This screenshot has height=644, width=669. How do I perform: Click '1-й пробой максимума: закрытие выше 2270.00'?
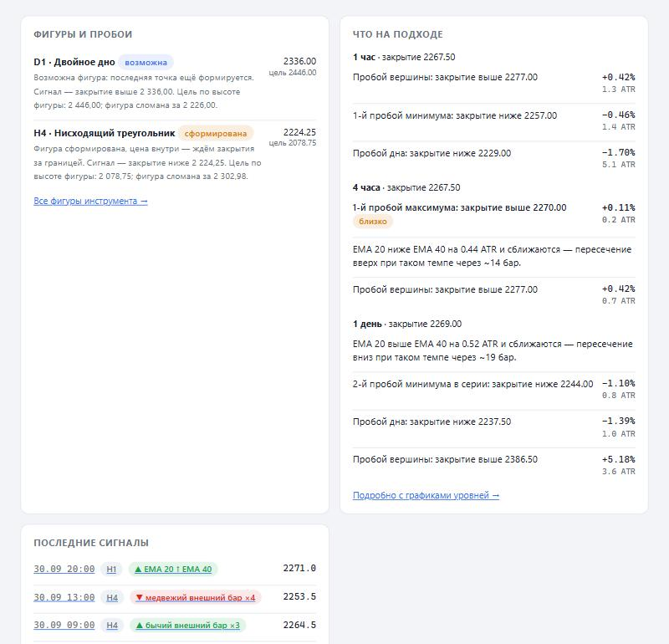coord(459,208)
